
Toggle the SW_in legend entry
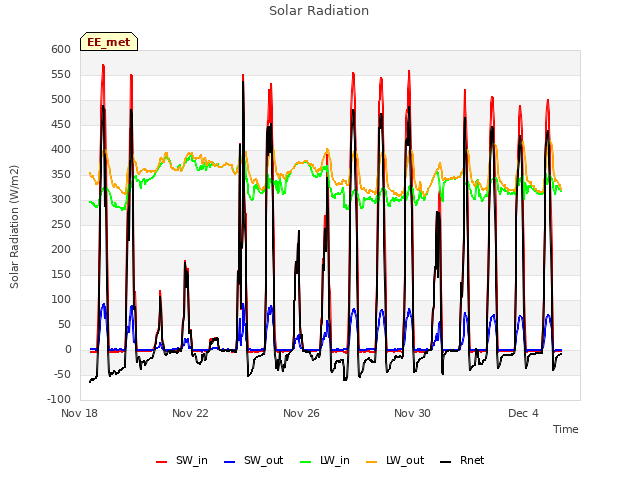[182, 460]
